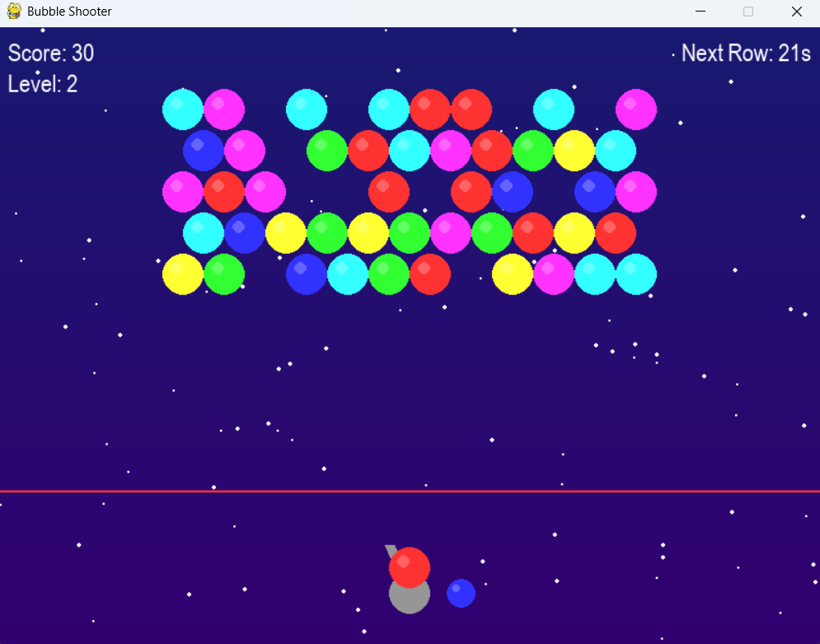
Task: Click the Bubble Shooter title bar text
Action: click(x=69, y=12)
